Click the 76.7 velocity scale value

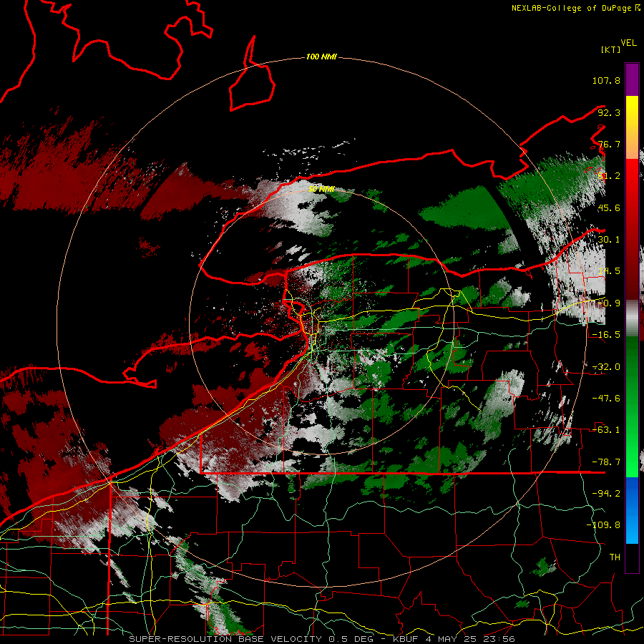(609, 144)
